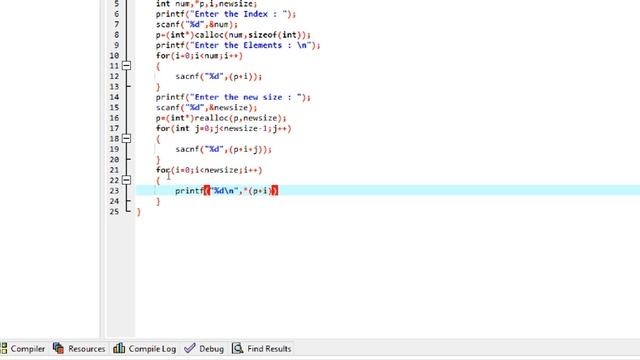Screen dimensions: 640x360
Task: Click the for loop with int j
Action: 224,128
